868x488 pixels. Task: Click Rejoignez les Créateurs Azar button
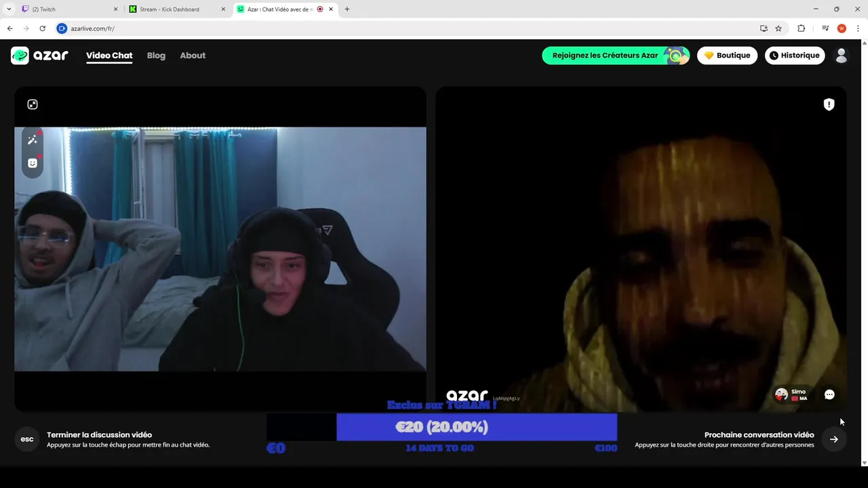616,56
